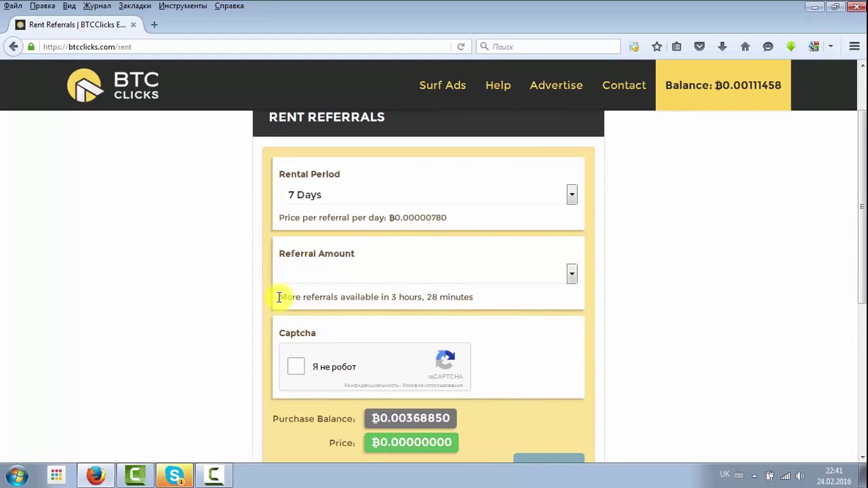Viewport: 868px width, 488px height.
Task: Go back using the browser back arrow
Action: [14, 46]
